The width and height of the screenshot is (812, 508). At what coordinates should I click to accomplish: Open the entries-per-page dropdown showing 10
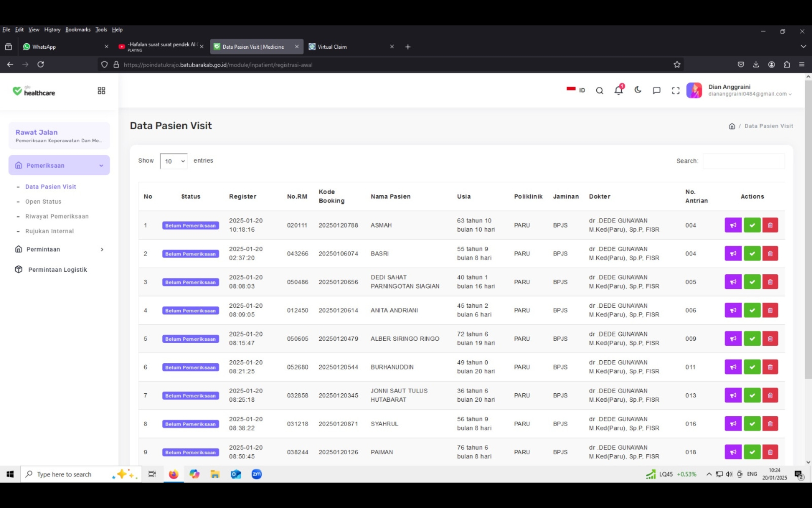click(174, 161)
